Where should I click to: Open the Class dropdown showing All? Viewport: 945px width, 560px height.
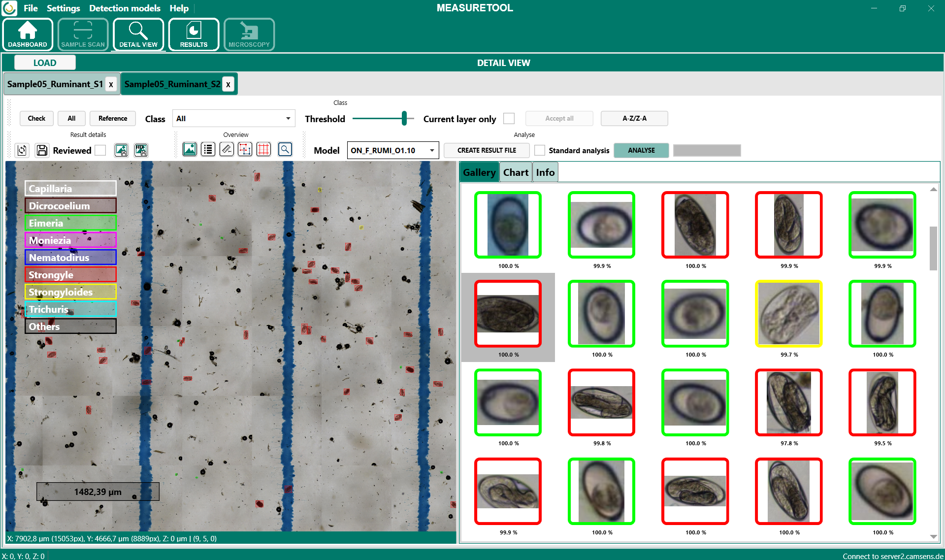tap(233, 119)
